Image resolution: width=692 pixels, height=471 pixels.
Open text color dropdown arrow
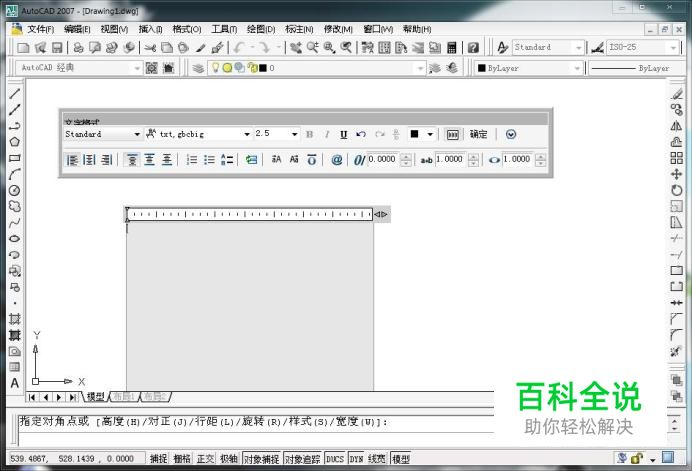tap(430, 134)
